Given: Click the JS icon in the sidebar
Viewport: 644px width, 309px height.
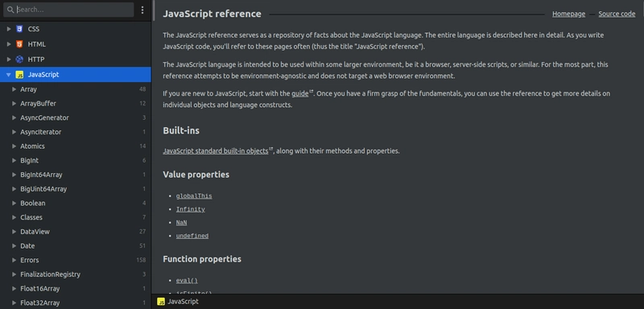Looking at the screenshot, I should pos(19,75).
